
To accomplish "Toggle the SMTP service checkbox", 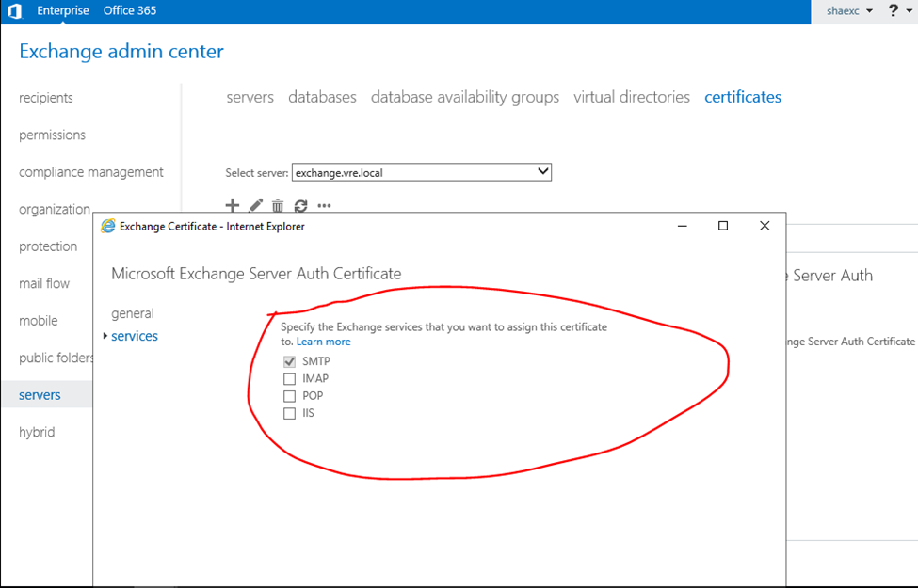I will click(x=289, y=362).
